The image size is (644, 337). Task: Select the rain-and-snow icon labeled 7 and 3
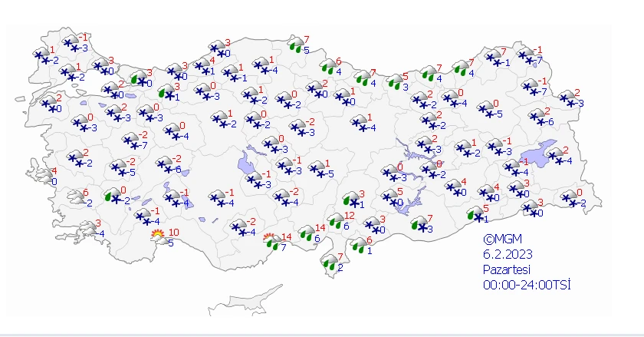[419, 223]
